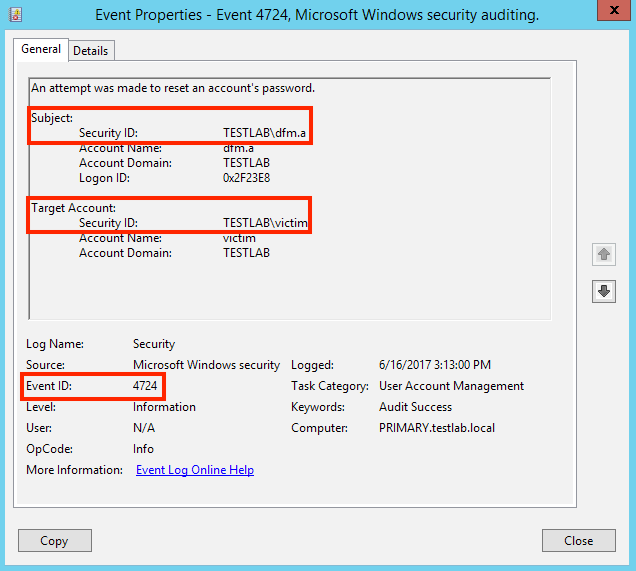
Task: Click the Keywords value Audit Success
Action: tap(415, 407)
